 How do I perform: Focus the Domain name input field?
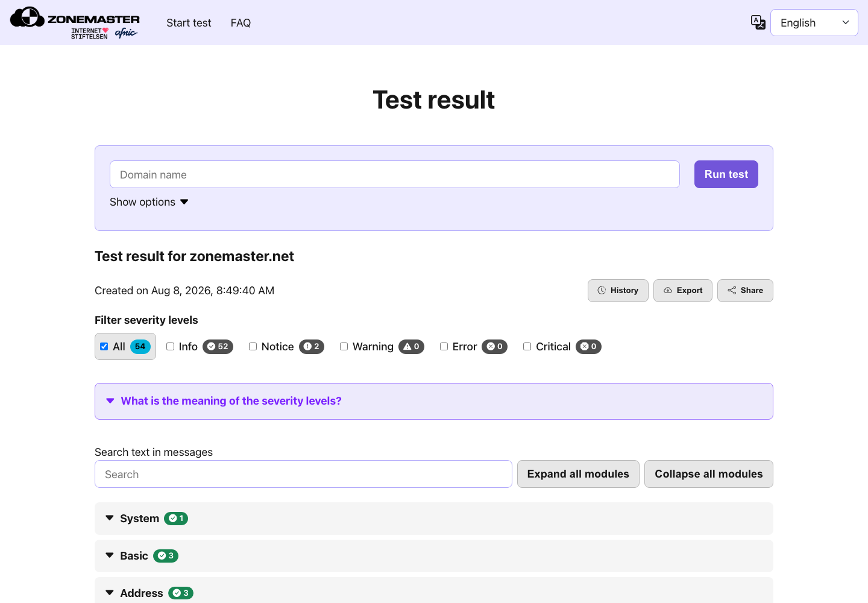(x=395, y=174)
